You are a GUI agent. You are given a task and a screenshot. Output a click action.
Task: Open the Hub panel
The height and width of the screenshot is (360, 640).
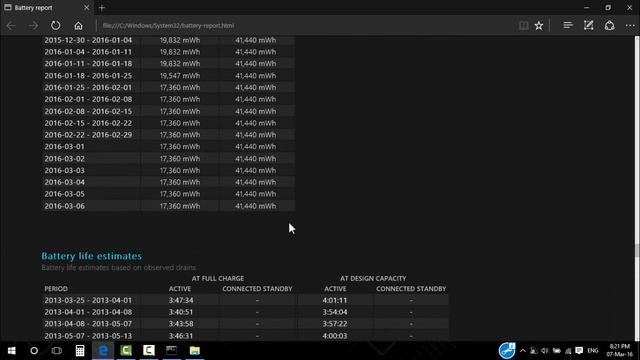[568, 25]
